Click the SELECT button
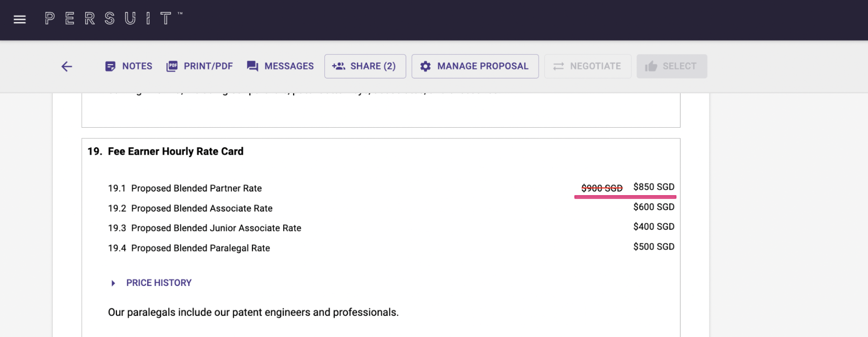This screenshot has width=868, height=337. [x=672, y=67]
